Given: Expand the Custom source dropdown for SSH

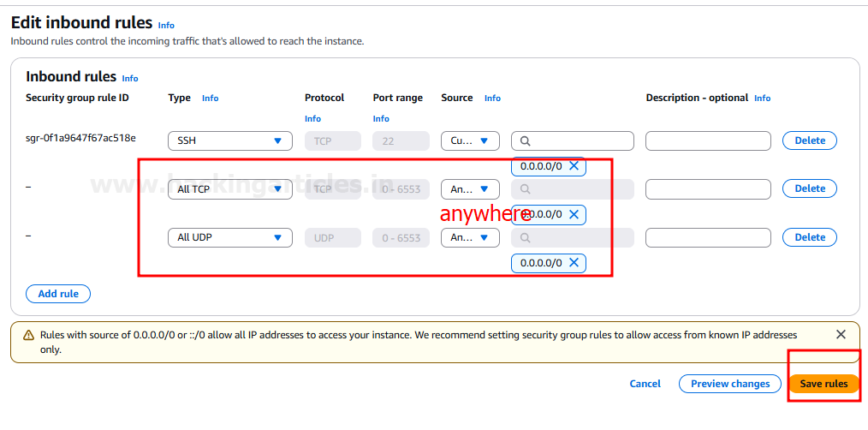Looking at the screenshot, I should pyautogui.click(x=470, y=140).
